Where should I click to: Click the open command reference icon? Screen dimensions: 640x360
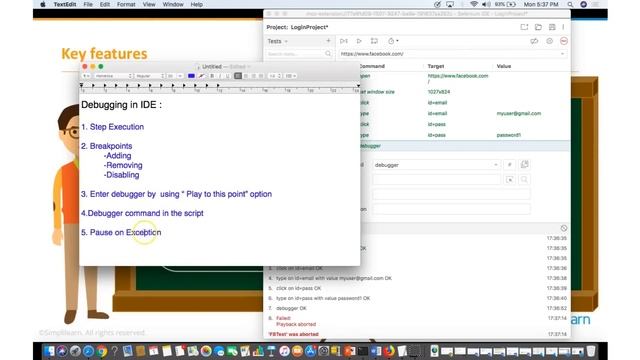pyautogui.click(x=524, y=164)
